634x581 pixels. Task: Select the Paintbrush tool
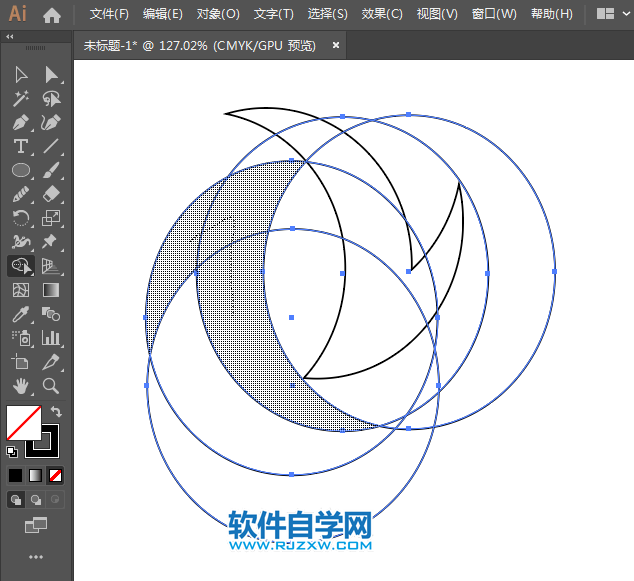[x=51, y=170]
